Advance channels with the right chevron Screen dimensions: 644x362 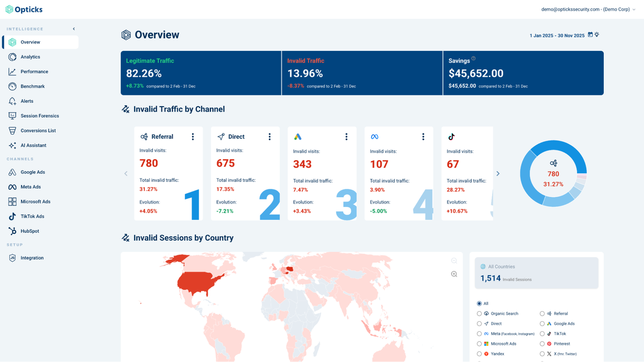(497, 173)
